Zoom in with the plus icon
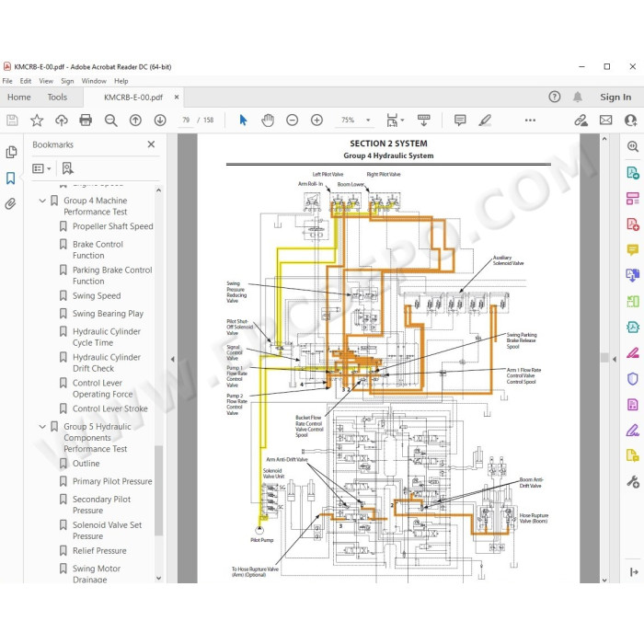The height and width of the screenshot is (644, 644). click(316, 121)
